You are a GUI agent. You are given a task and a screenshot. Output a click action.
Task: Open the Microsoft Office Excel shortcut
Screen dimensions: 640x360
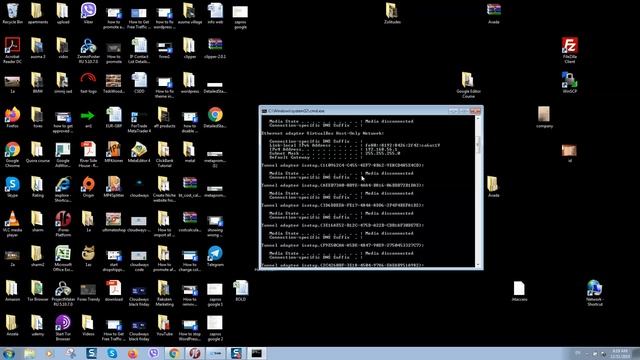63,254
